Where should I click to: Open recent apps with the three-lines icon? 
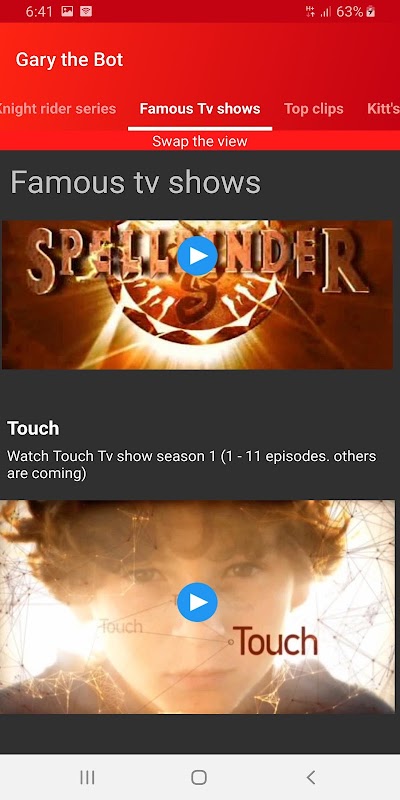[x=87, y=777]
